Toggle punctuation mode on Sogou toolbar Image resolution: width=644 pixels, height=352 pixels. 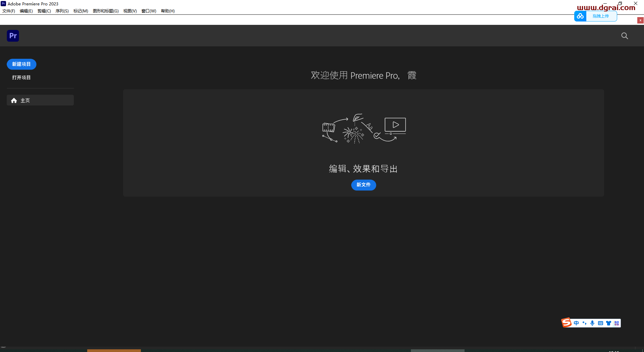coord(585,323)
